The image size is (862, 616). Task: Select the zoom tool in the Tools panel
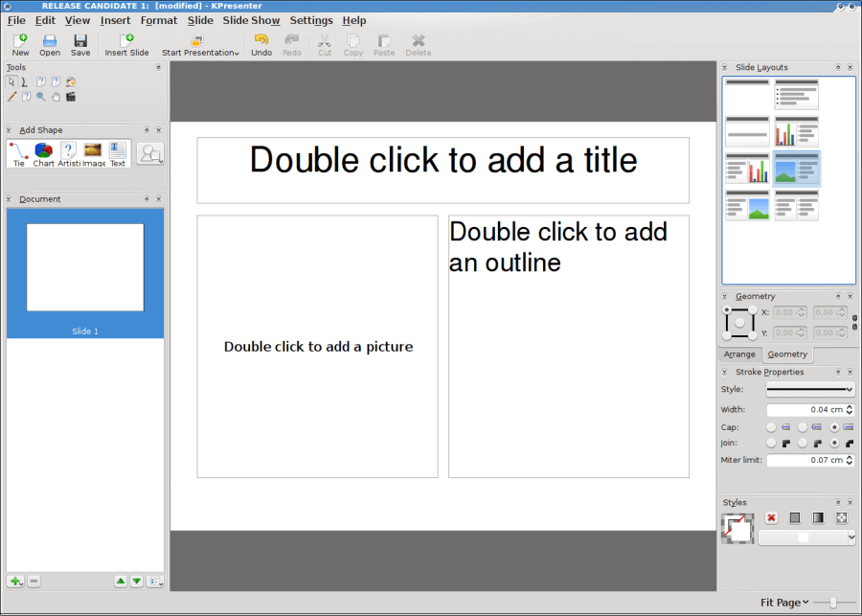point(40,96)
